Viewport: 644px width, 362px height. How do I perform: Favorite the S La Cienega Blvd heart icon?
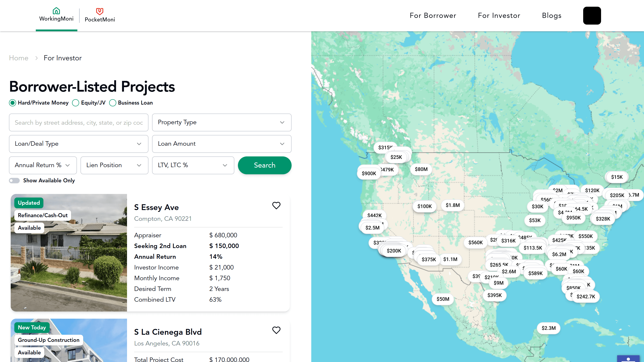coord(276,330)
